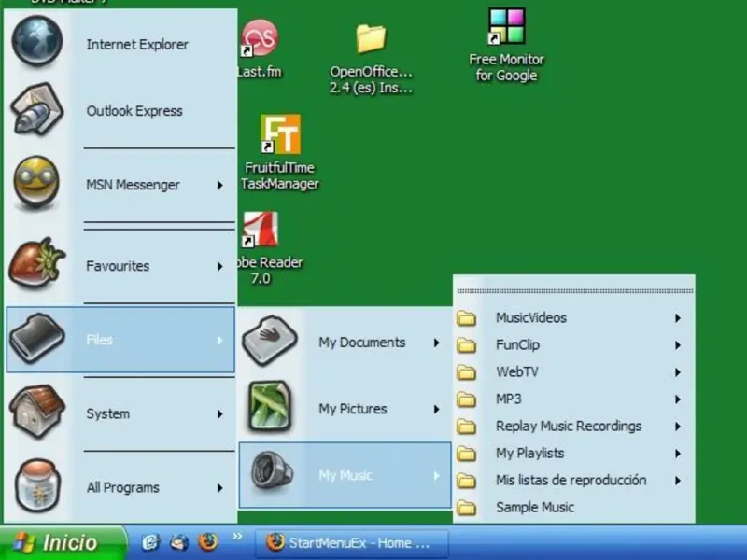Viewport: 747px width, 560px height.
Task: Expand the Favourites submenu arrow
Action: click(219, 267)
